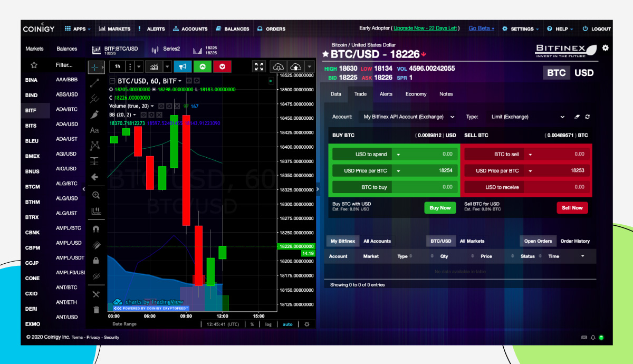Image resolution: width=633 pixels, height=364 pixels.
Task: Toggle auto scaling on the chart
Action: tap(287, 324)
